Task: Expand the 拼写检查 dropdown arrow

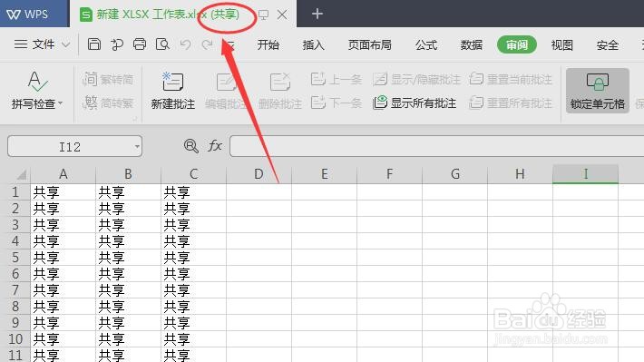Action: point(61,103)
